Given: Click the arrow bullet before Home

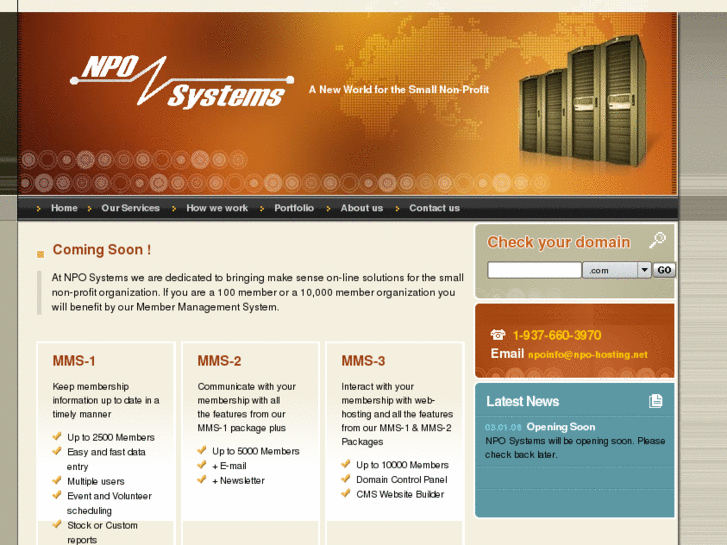Looking at the screenshot, I should click(38, 209).
